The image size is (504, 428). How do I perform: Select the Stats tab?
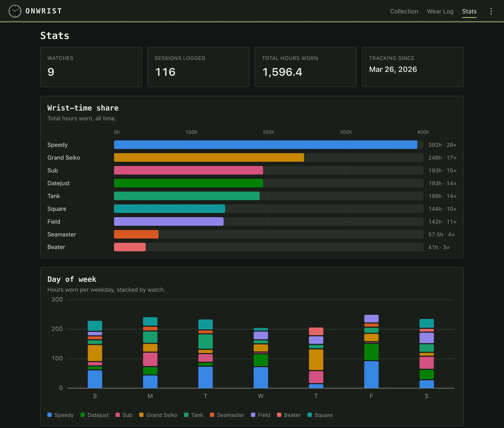pyautogui.click(x=469, y=11)
